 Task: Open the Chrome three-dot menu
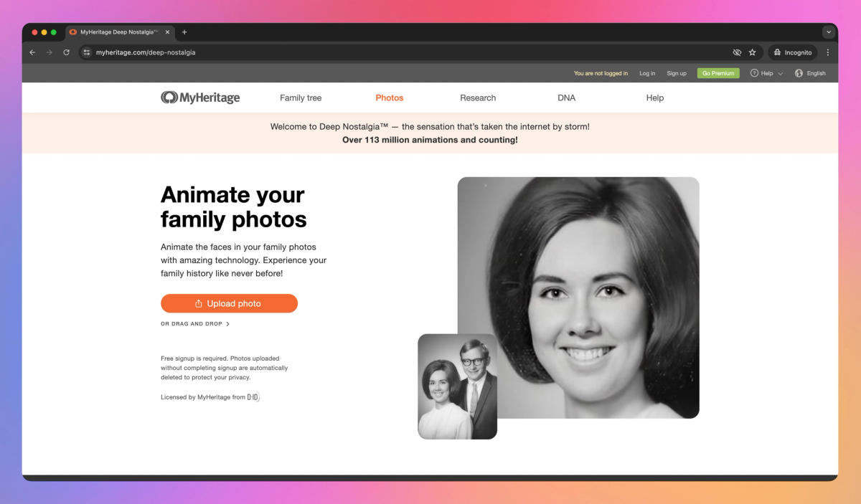click(828, 52)
